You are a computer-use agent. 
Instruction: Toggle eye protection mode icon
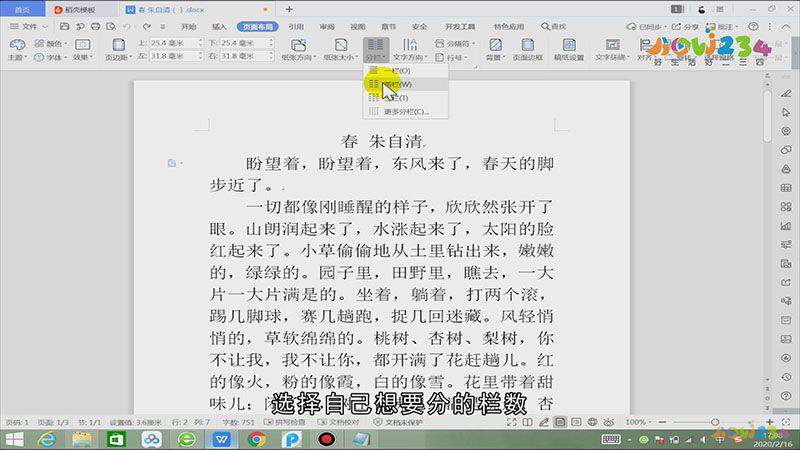609,422
